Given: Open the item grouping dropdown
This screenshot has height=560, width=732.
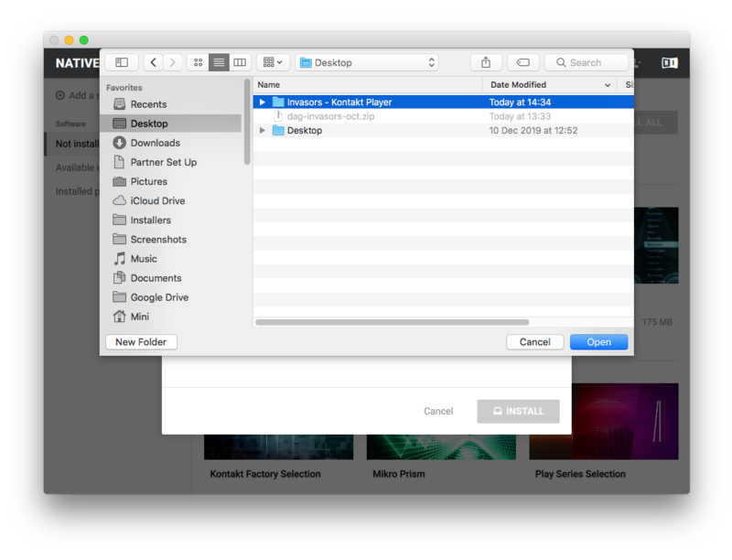Looking at the screenshot, I should (x=273, y=62).
